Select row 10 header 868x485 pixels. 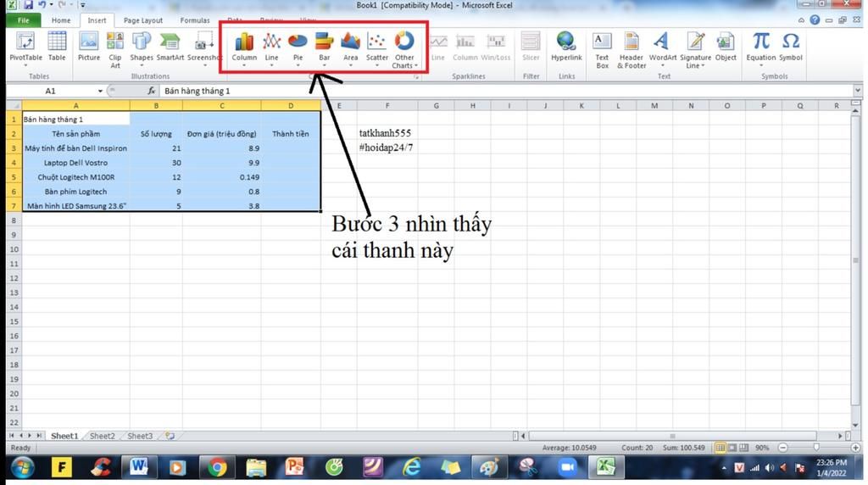tap(14, 249)
